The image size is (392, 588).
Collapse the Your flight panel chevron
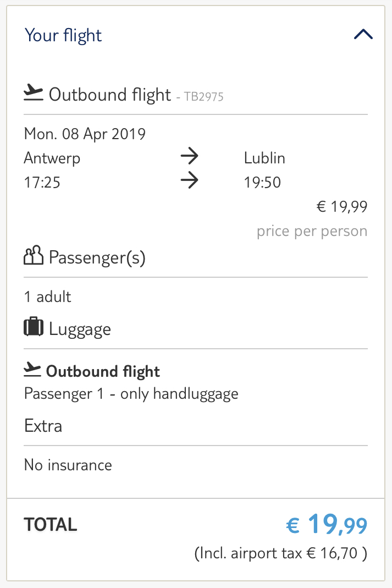click(363, 35)
